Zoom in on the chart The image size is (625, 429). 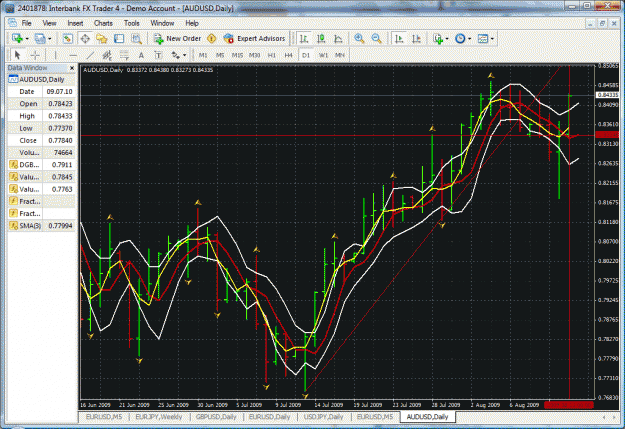359,39
